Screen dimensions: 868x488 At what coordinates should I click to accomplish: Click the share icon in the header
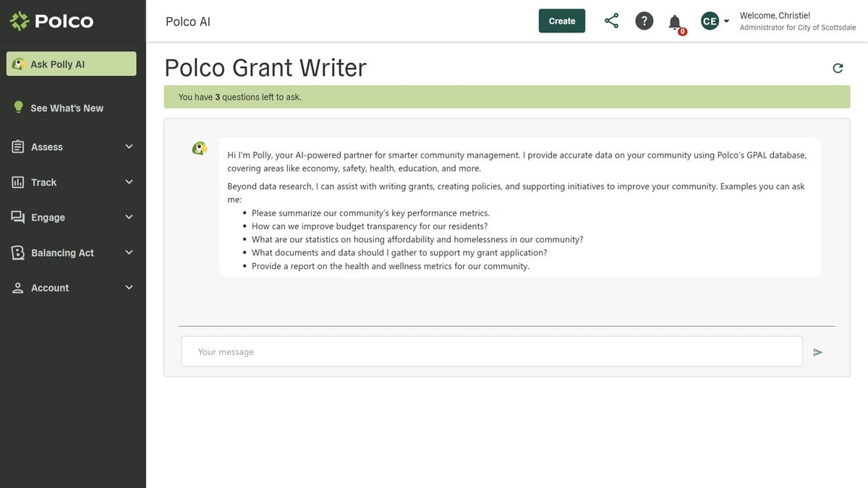(611, 21)
